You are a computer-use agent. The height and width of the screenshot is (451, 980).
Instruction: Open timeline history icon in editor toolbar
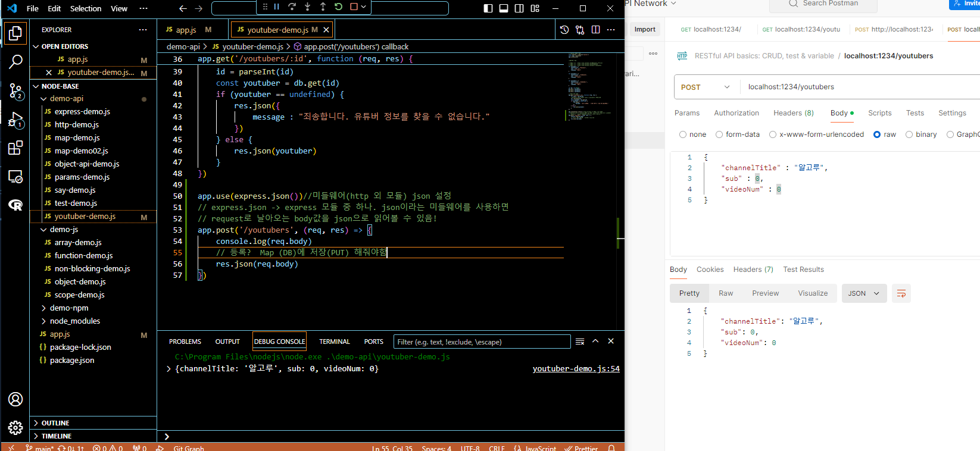pos(564,30)
